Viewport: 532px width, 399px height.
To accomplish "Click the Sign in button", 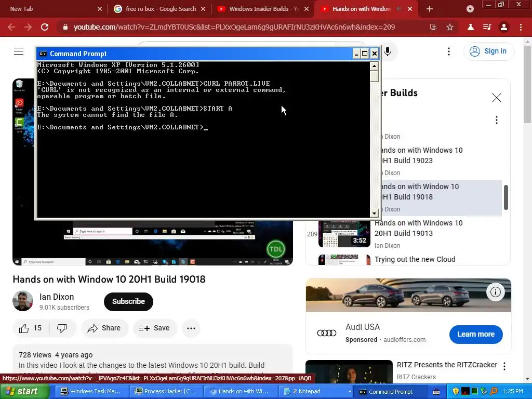I will 488,51.
